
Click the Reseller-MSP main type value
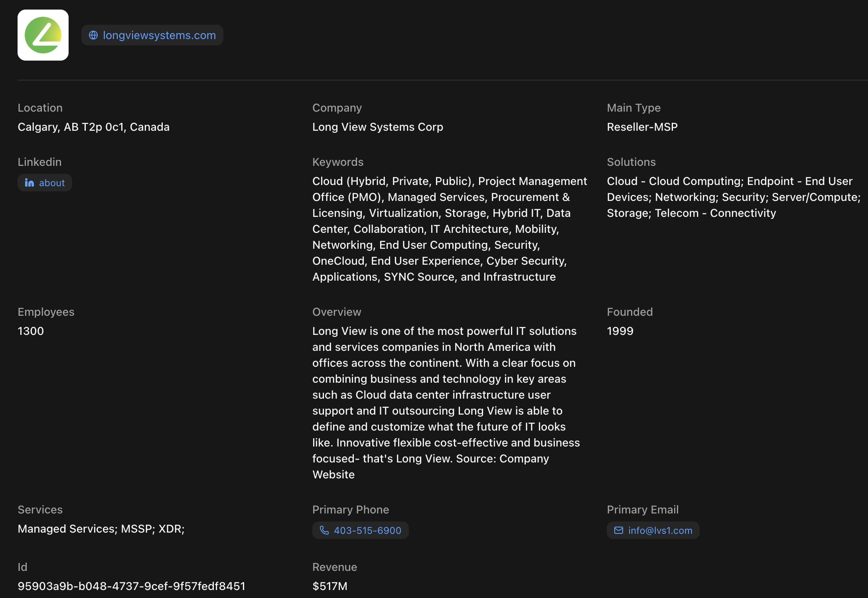coord(642,127)
